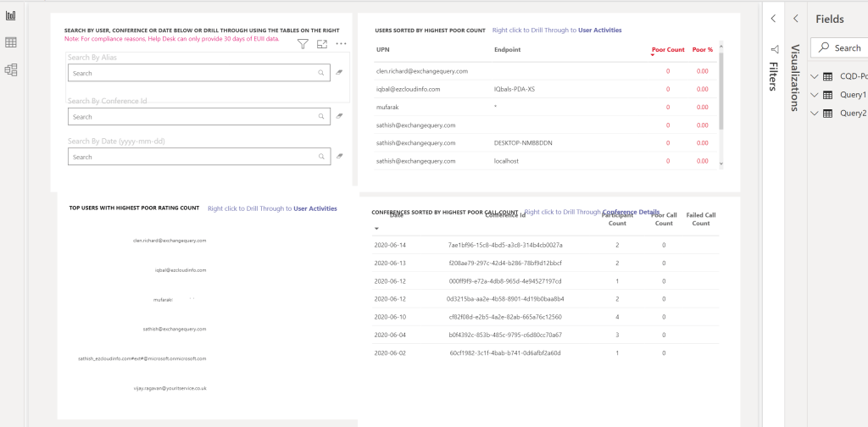868x427 pixels.
Task: Open the Data view table icon
Action: [11, 42]
